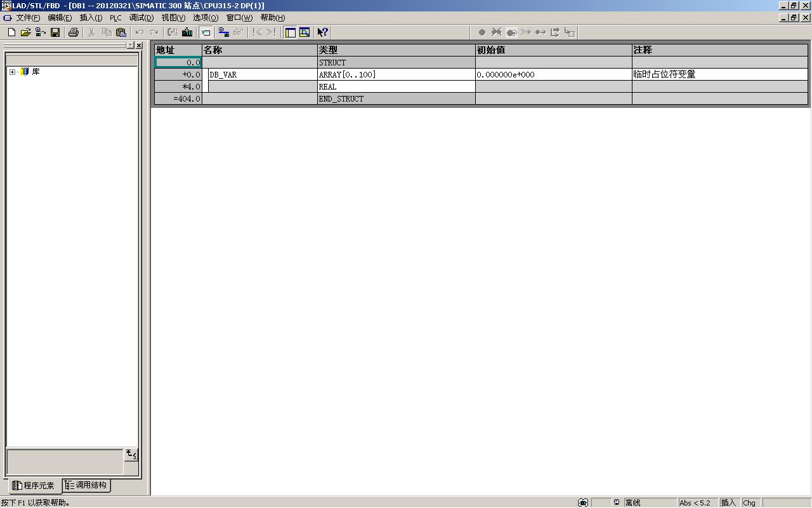Open the 选项(O) menu
The height and width of the screenshot is (508, 812).
point(206,18)
